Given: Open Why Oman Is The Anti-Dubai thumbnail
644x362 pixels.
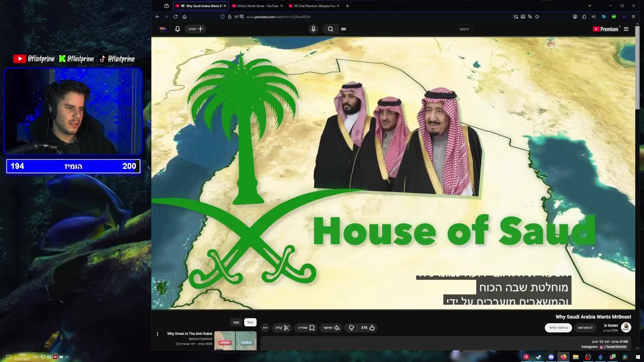Looking at the screenshot, I should 235,340.
